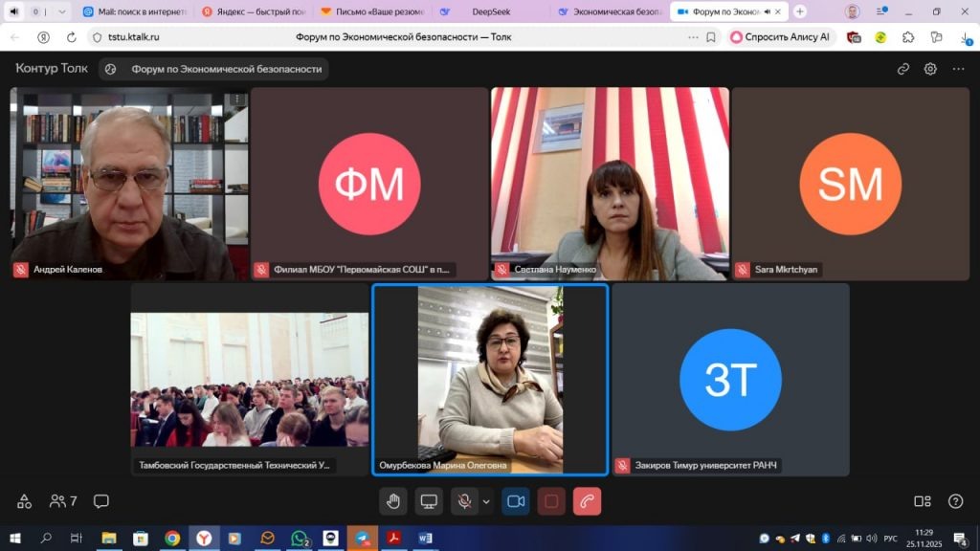Open the three-dots menu in Kontur Talk header
This screenshot has height=551, width=980.
tap(958, 69)
